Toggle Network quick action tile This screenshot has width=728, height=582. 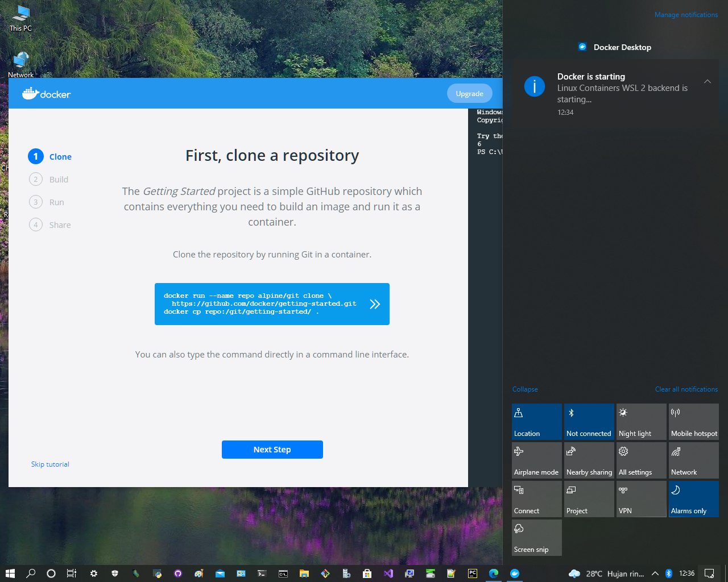694,460
